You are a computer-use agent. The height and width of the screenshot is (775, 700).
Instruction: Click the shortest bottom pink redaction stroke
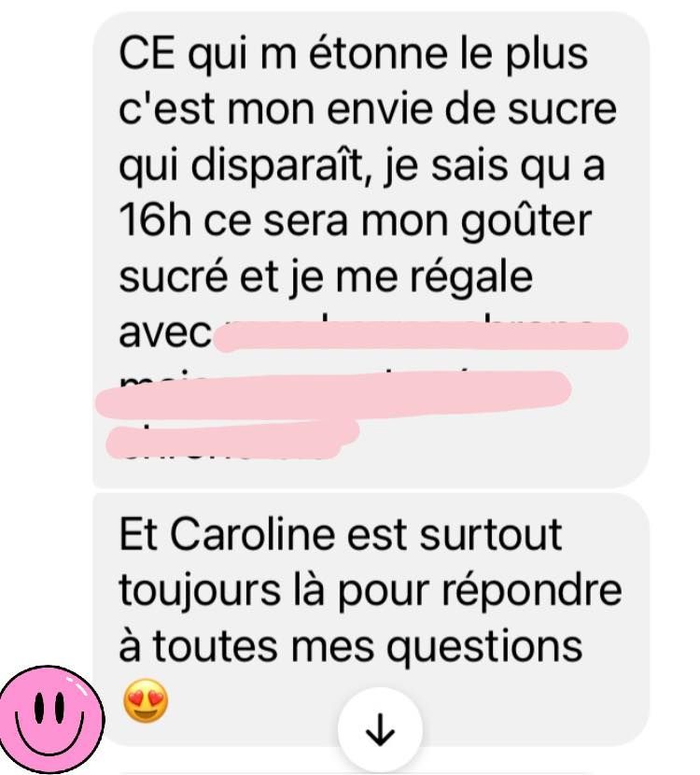[x=232, y=439]
